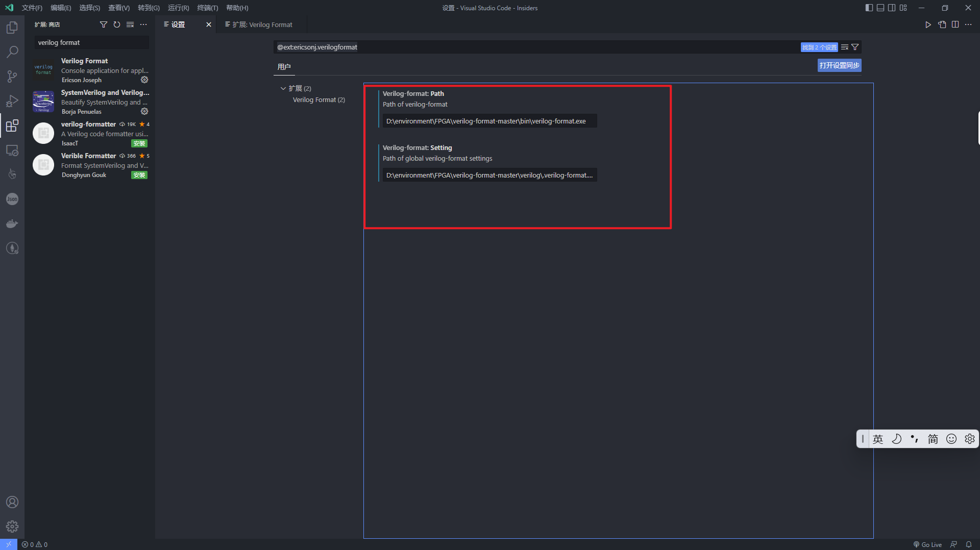
Task: Open the 帮助(H) menu
Action: (236, 8)
